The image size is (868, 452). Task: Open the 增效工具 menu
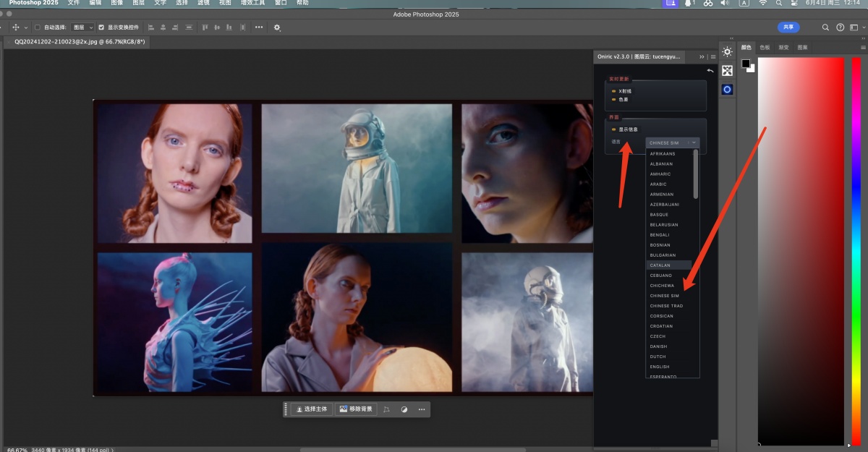(x=253, y=3)
